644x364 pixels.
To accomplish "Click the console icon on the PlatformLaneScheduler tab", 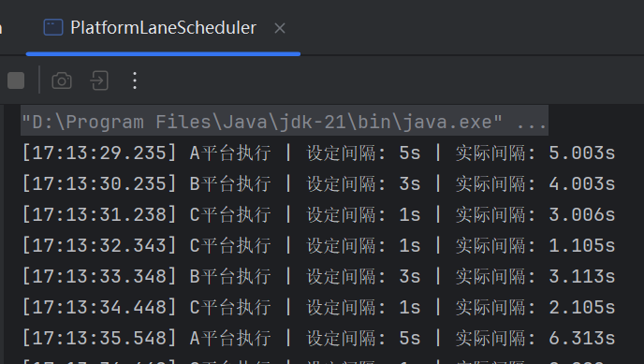I will pos(53,27).
